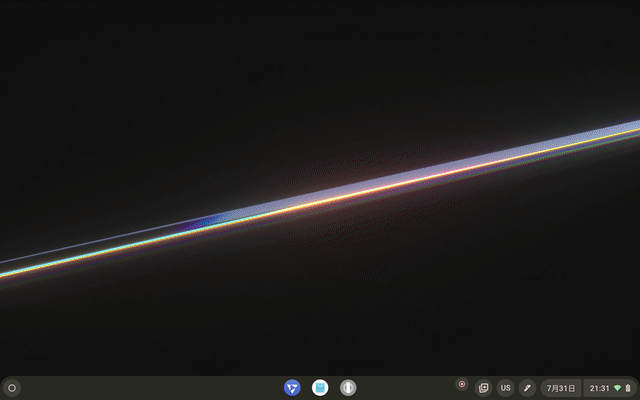Click the battery status icon
This screenshot has height=400, width=640.
pos(628,387)
